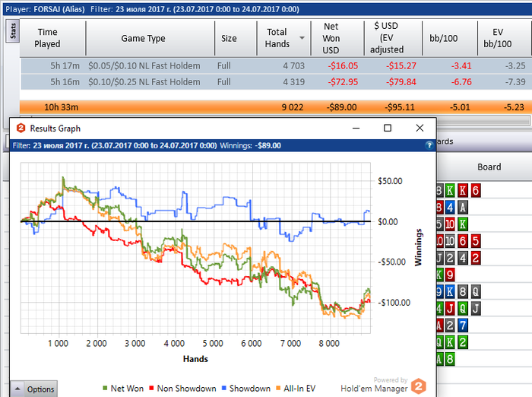Image resolution: width=532 pixels, height=397 pixels.
Task: Click the Hands axis label on graph
Action: coord(195,359)
